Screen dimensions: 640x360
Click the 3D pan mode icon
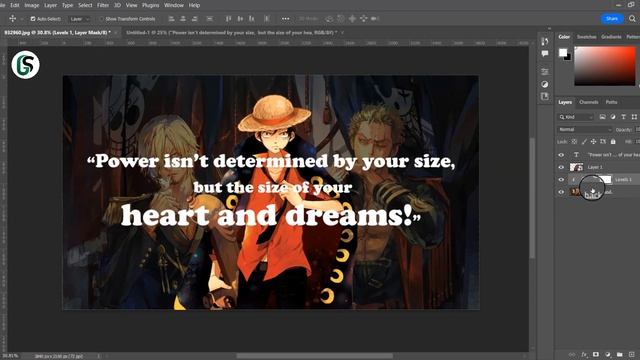coord(352,19)
